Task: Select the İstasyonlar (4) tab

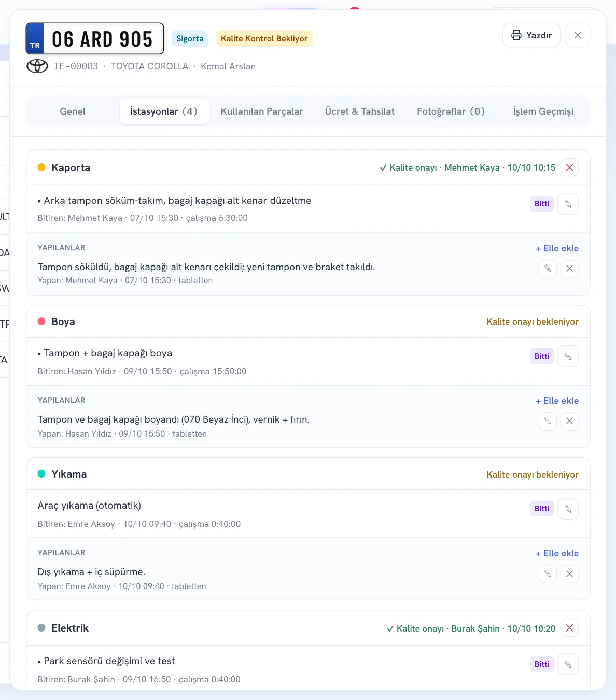Action: coord(164,111)
